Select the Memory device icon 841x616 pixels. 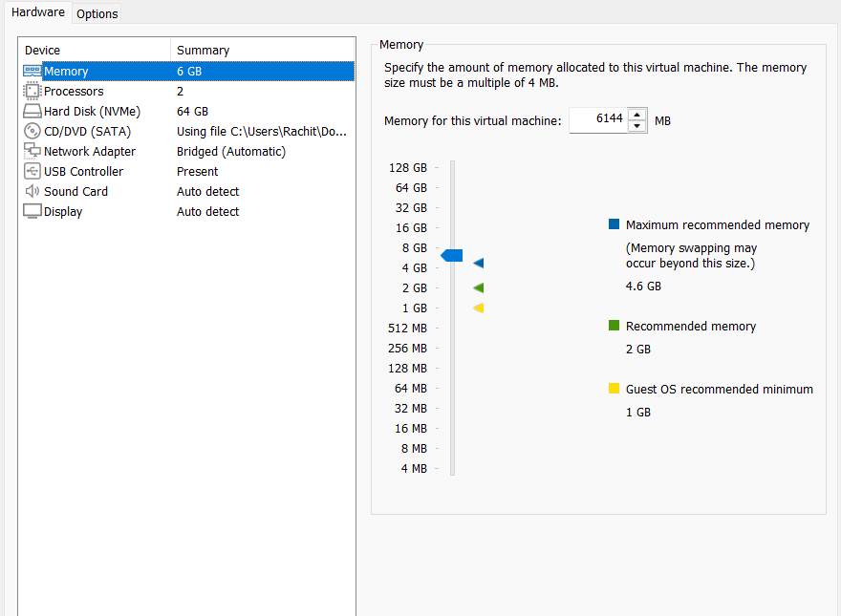[32, 71]
